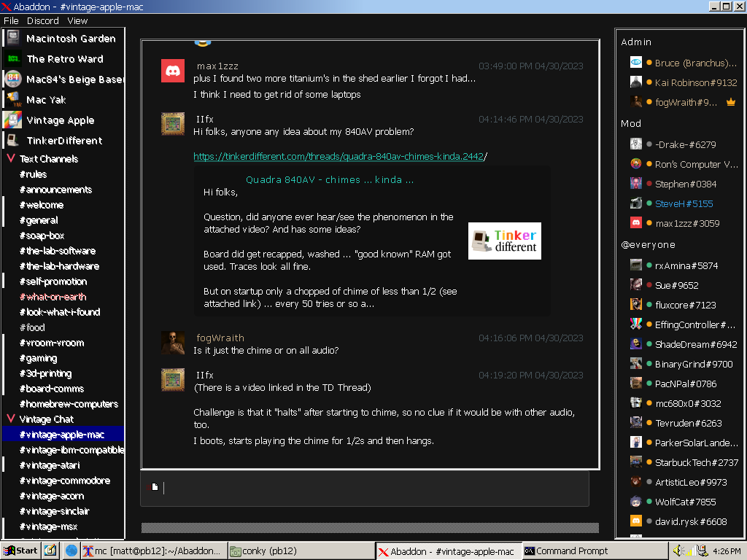
Task: Open the #vintage-sinclair channel
Action: tap(54, 511)
